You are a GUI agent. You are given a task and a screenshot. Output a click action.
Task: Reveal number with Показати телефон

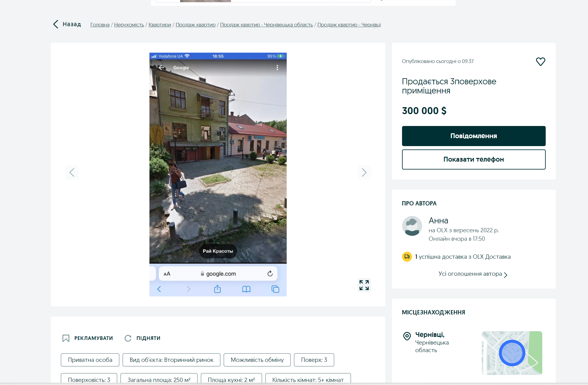pyautogui.click(x=473, y=159)
